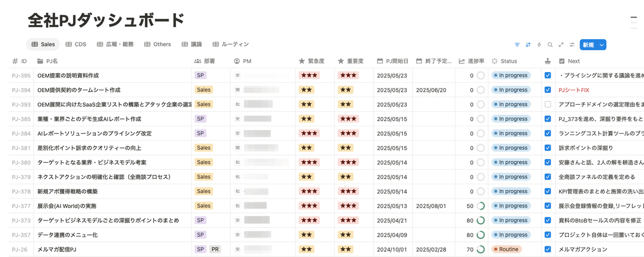Switch to the CDS tab

coord(76,45)
